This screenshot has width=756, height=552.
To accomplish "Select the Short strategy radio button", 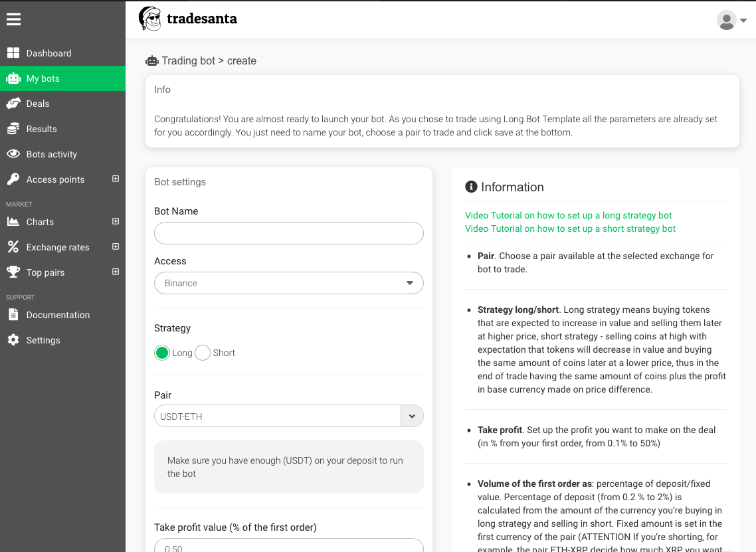I will [203, 353].
